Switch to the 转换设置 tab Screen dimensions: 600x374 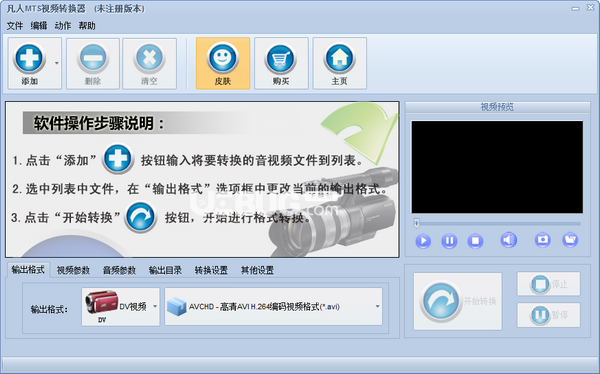pyautogui.click(x=211, y=270)
